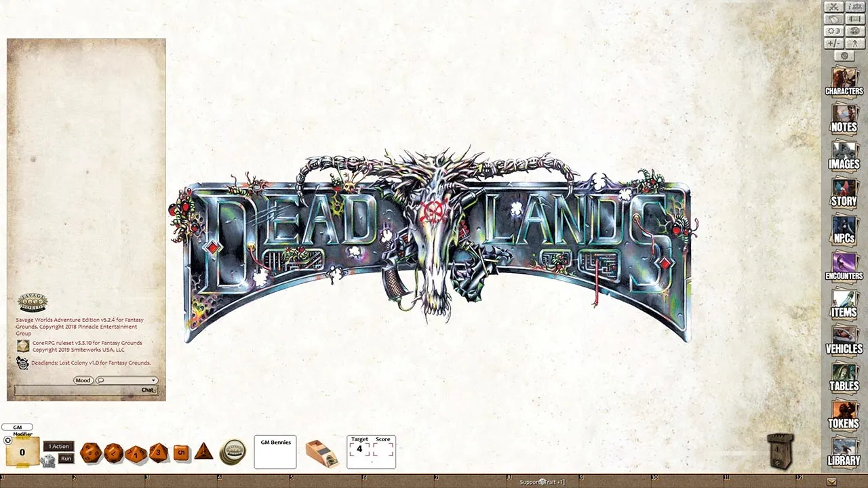Open the Tables sidebar panel
The width and height of the screenshot is (868, 488).
click(x=844, y=378)
